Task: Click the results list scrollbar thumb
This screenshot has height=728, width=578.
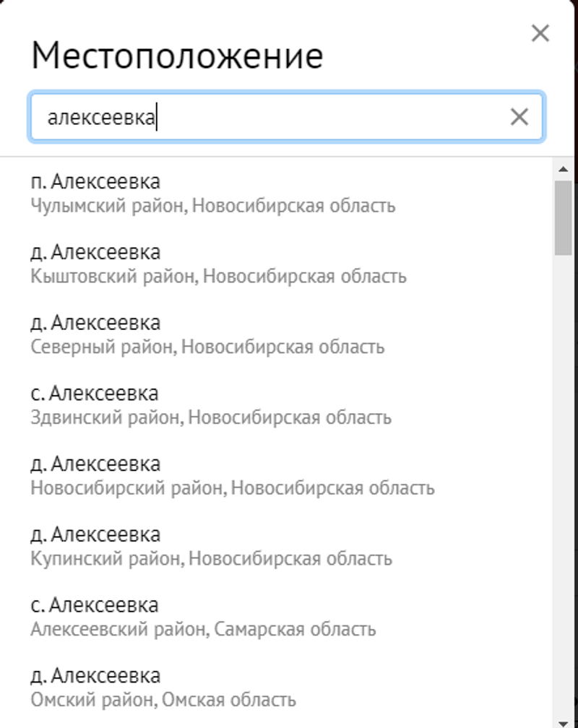Action: [x=563, y=217]
